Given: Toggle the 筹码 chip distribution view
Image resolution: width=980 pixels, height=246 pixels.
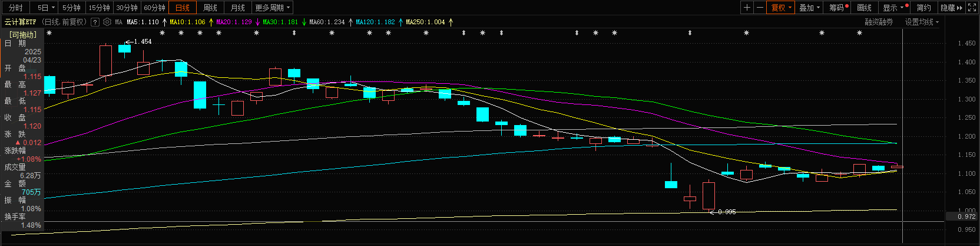Looking at the screenshot, I should pos(838,8).
